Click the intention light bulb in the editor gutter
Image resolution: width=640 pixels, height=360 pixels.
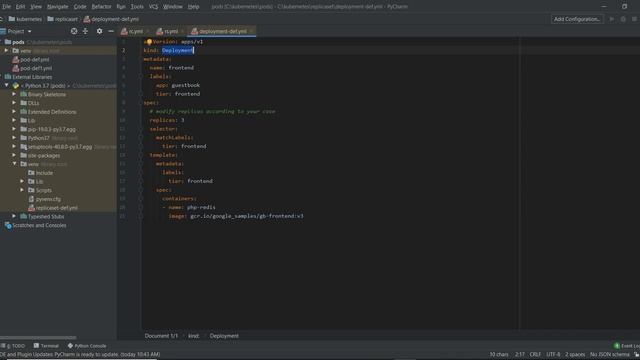[x=149, y=42]
